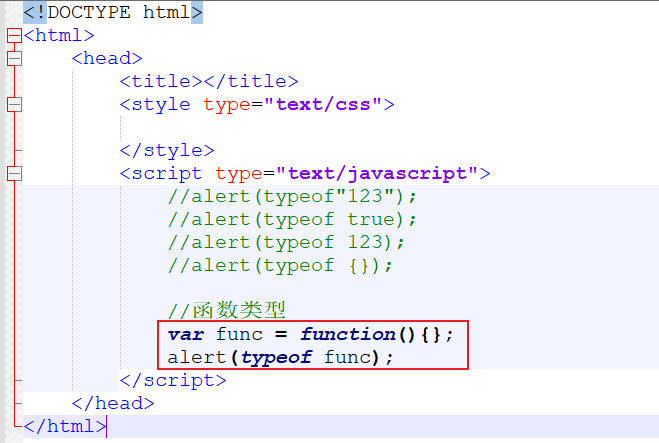Click the closing </style> tag
The width and height of the screenshot is (659, 443).
[x=167, y=150]
